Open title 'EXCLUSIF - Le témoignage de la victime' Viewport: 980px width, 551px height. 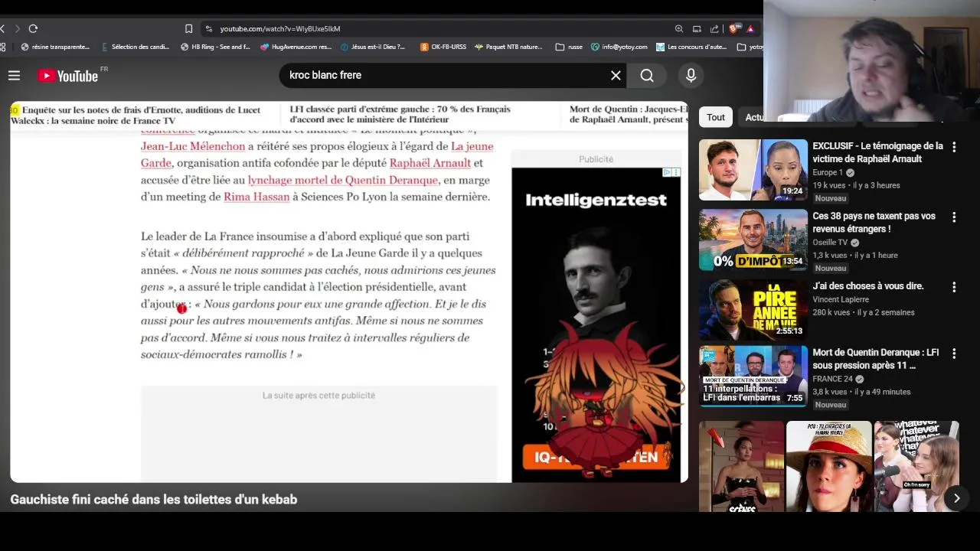(x=877, y=152)
